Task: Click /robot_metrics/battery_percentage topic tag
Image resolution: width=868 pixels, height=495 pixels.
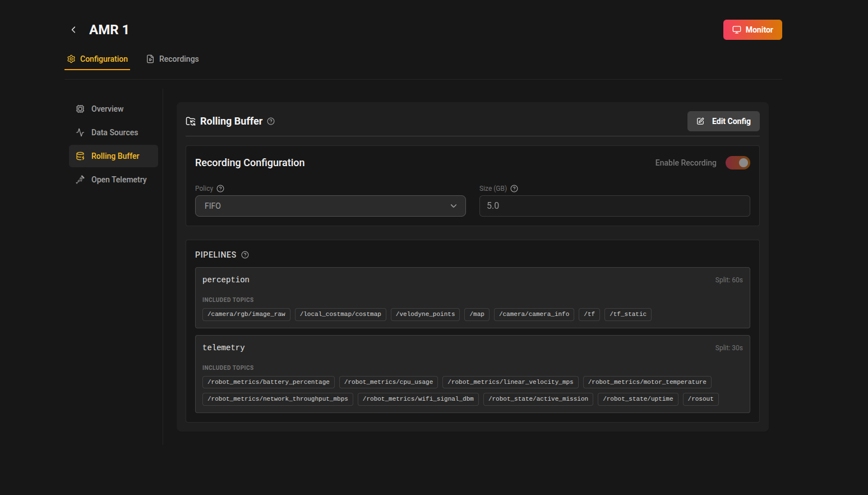Action: 269,382
